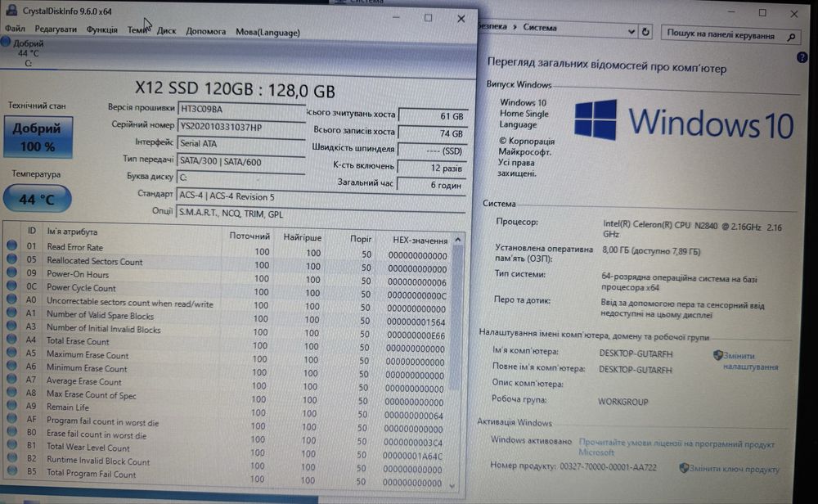Click the SATA/300 | SATA/600 transfer mode field

pos(240,162)
